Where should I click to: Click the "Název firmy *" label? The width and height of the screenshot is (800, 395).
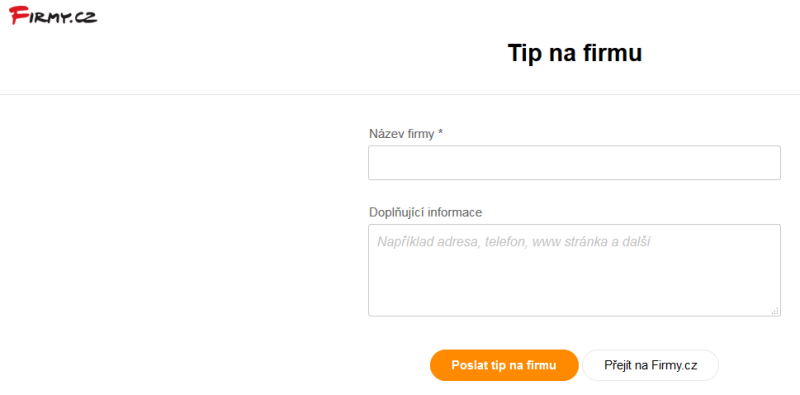[406, 134]
